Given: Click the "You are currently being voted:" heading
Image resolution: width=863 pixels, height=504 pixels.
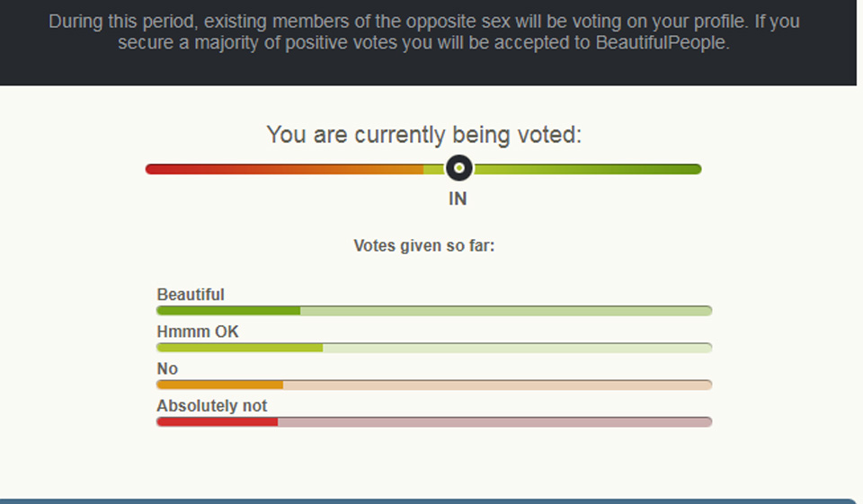Looking at the screenshot, I should coord(424,136).
